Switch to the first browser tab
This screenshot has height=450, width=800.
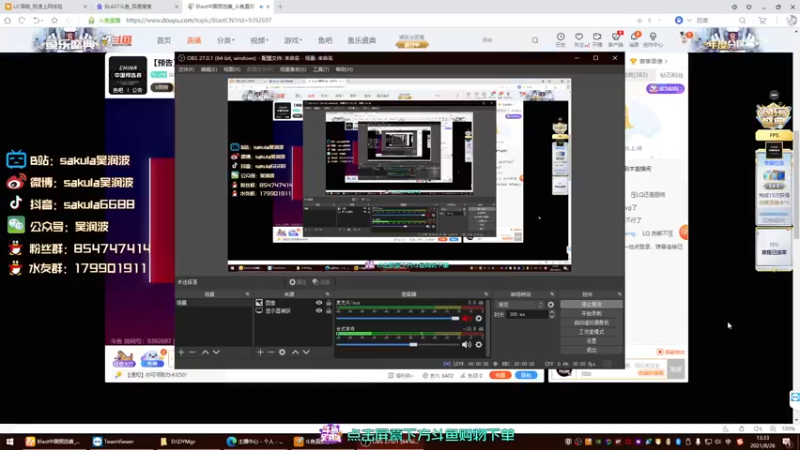[44, 7]
